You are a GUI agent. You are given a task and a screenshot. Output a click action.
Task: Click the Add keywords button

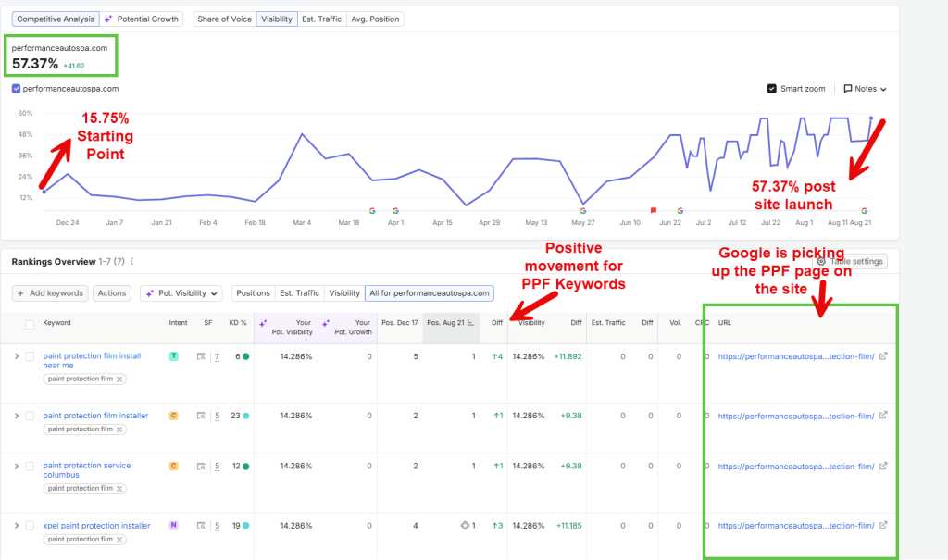pos(50,293)
